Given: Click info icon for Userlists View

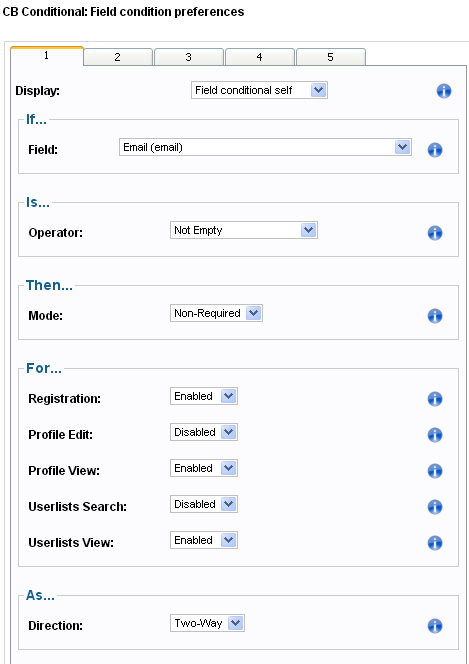Looking at the screenshot, I should [435, 543].
